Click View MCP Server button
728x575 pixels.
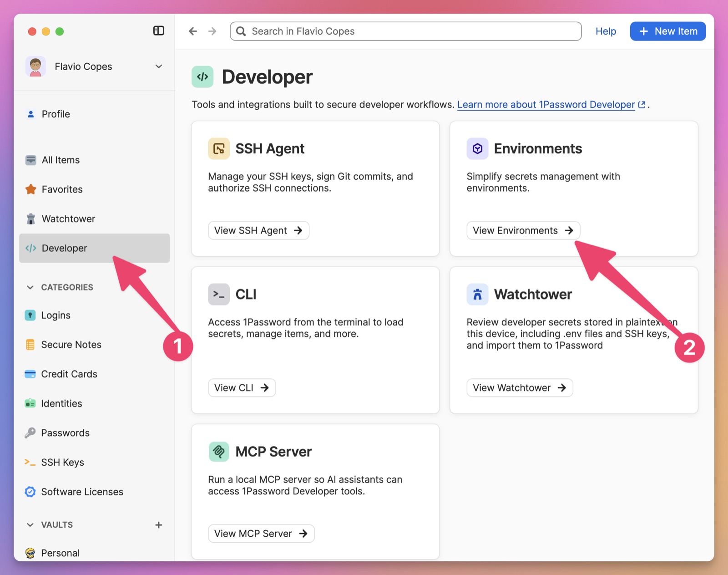(261, 534)
